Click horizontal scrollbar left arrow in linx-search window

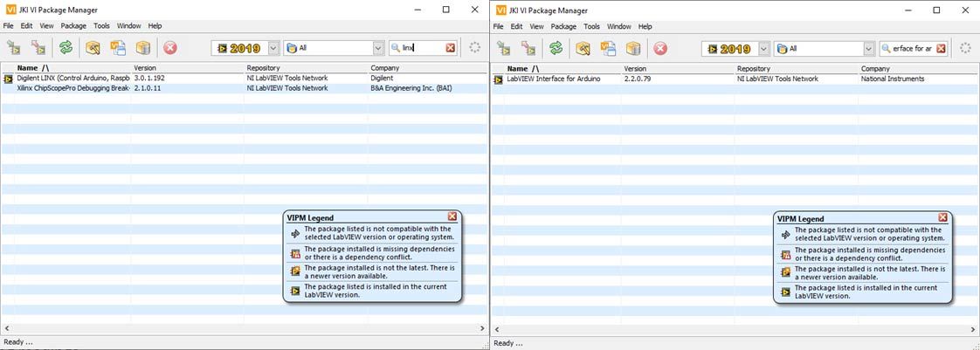click(x=7, y=328)
